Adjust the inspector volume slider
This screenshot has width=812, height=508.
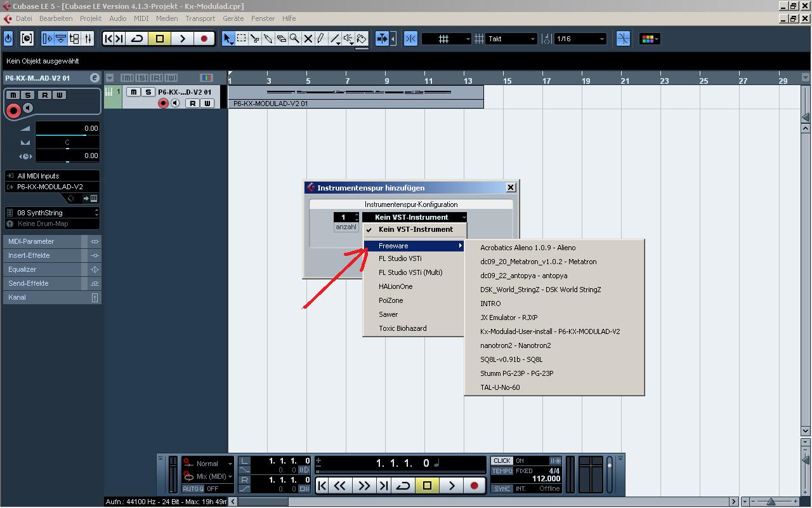(x=67, y=135)
